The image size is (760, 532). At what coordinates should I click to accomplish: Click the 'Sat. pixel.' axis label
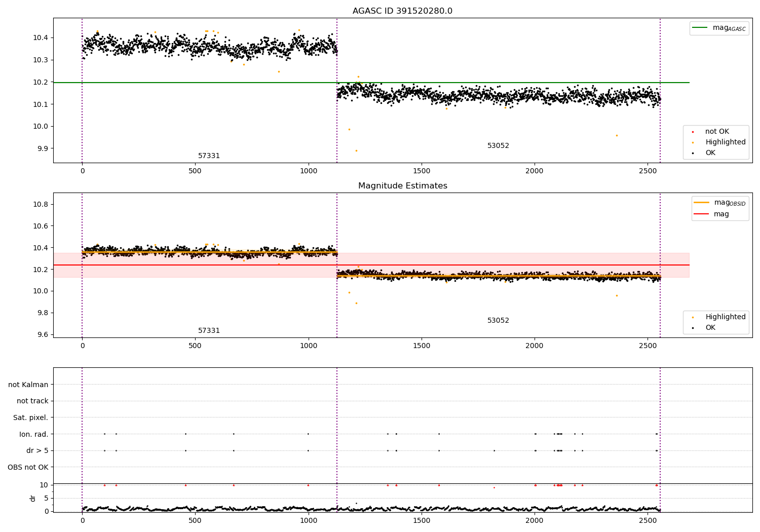[31, 418]
